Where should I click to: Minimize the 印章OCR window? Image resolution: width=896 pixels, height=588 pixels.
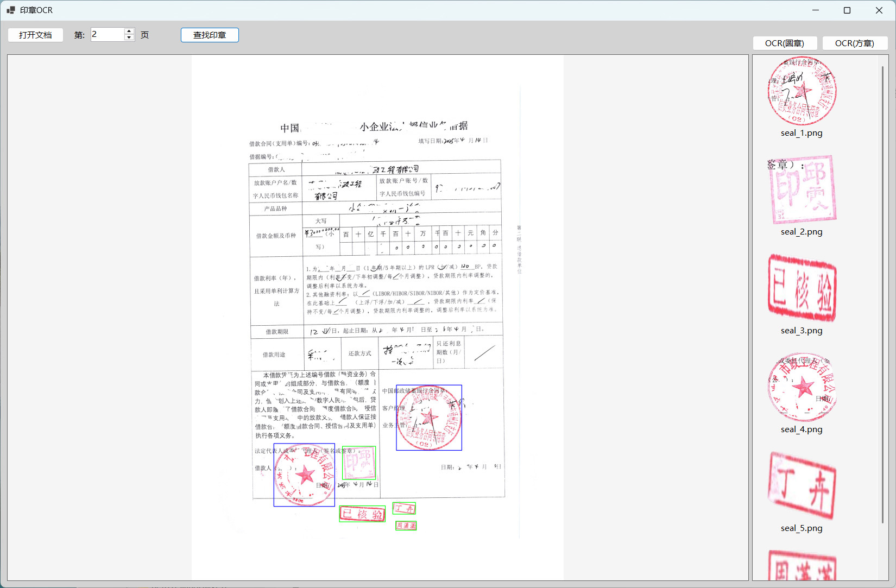click(x=815, y=10)
